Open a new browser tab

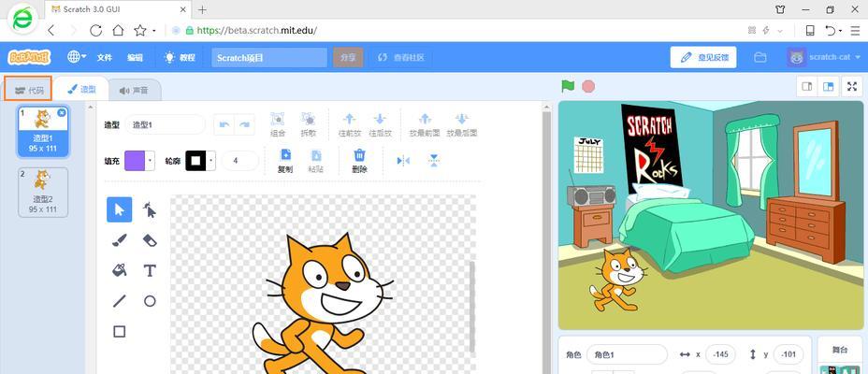[x=202, y=9]
